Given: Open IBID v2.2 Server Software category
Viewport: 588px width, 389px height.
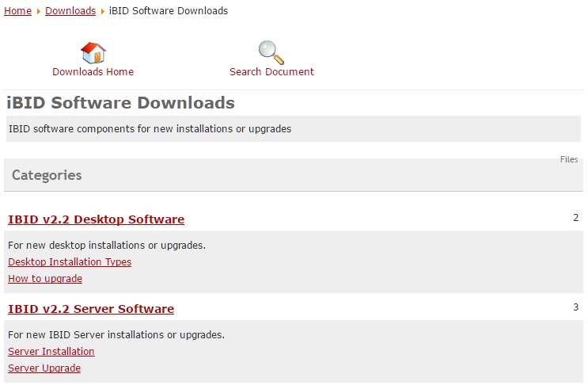Looking at the screenshot, I should click(91, 309).
